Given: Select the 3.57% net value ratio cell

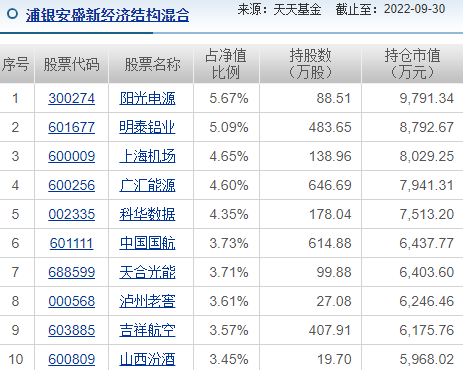Looking at the screenshot, I should click(226, 330).
